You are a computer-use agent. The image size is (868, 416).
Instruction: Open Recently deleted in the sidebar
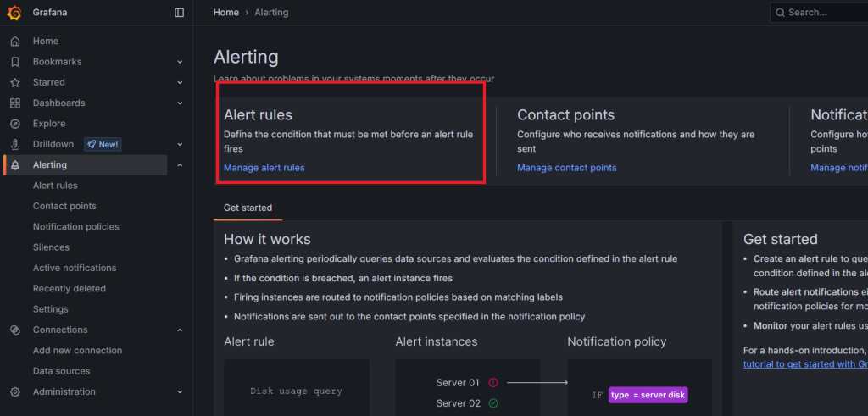click(x=70, y=288)
